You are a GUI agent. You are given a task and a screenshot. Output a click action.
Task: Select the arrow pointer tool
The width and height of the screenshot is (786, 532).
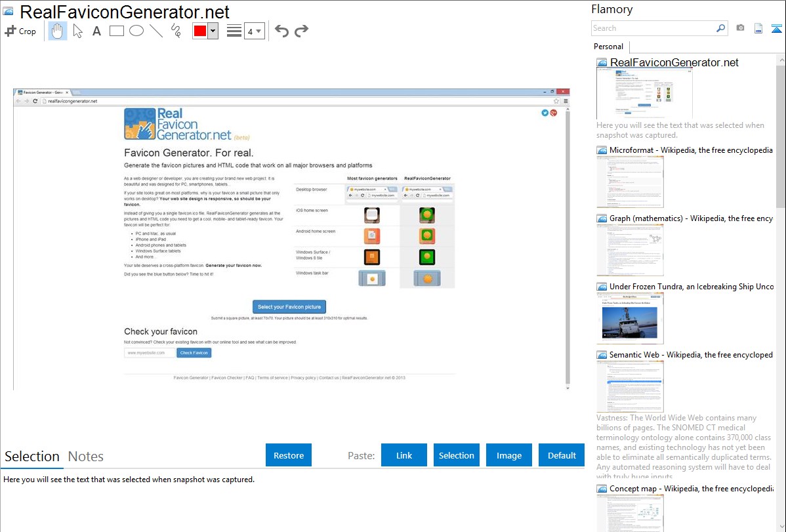click(x=77, y=31)
